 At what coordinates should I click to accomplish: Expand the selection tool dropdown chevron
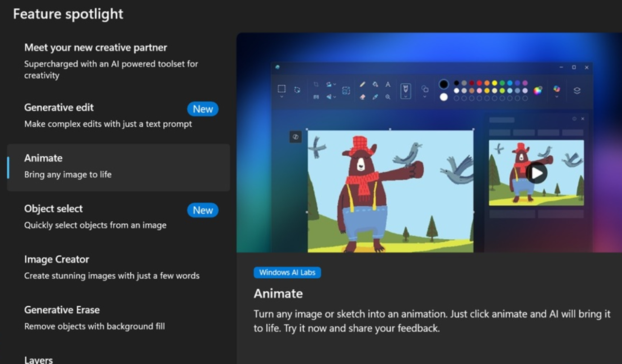[x=282, y=97]
